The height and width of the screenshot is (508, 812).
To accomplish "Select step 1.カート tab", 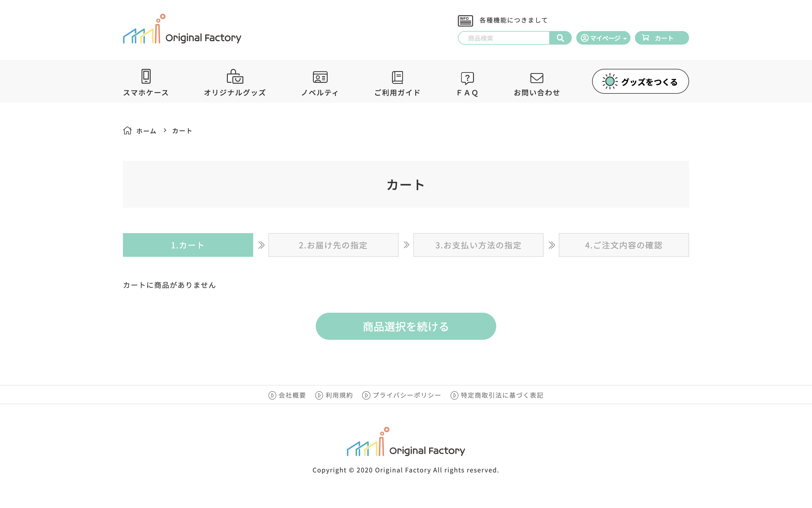I will 188,245.
